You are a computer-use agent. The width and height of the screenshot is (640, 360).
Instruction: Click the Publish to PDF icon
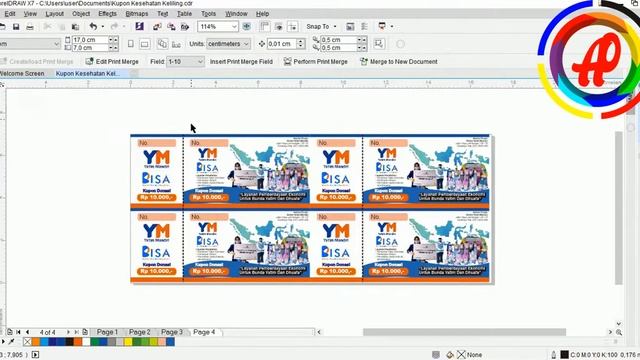click(x=185, y=27)
